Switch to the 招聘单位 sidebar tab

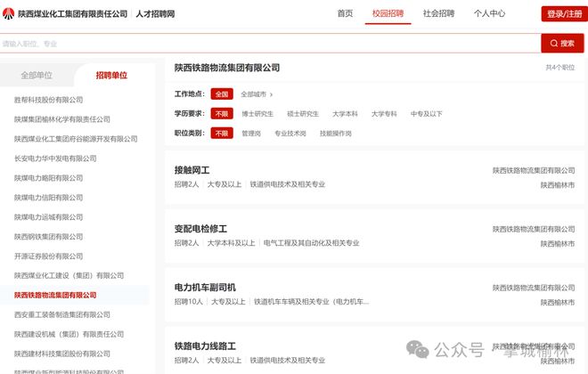pos(111,76)
